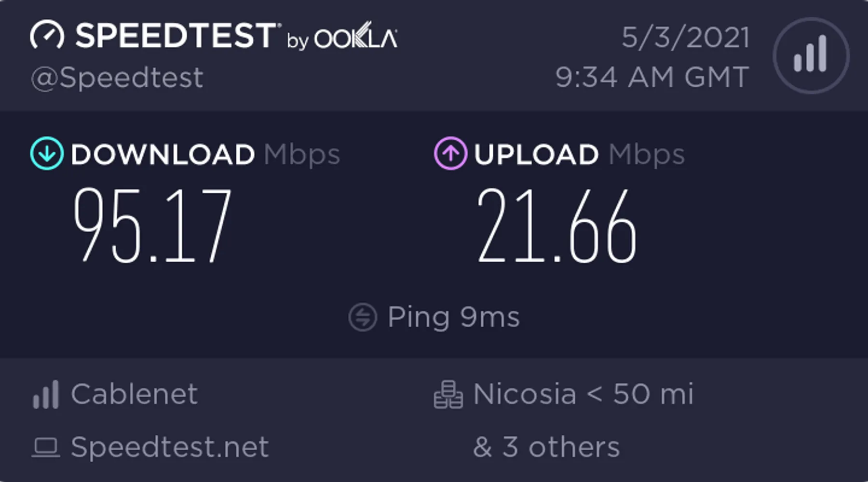Click the Speedtest gauge logo icon

[47, 36]
